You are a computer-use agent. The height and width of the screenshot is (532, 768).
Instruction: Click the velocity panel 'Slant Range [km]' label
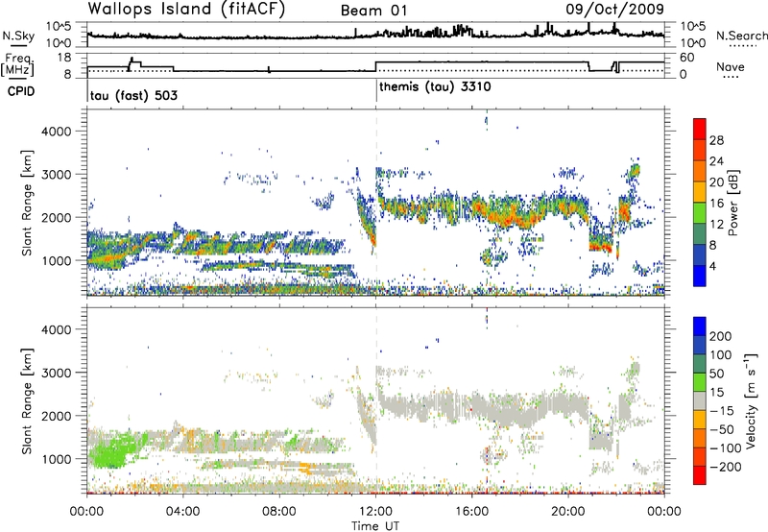27,400
